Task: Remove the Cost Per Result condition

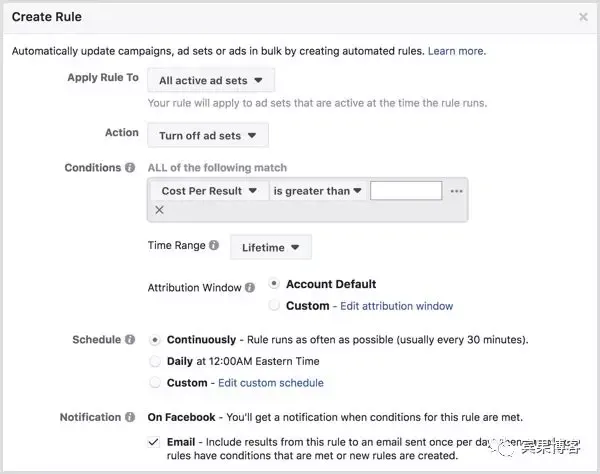Action: (160, 210)
